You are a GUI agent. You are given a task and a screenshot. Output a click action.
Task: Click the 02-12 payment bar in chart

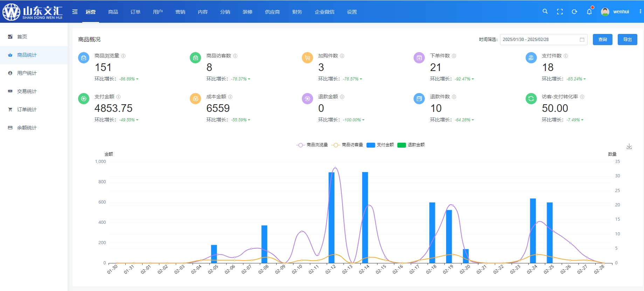(331, 218)
